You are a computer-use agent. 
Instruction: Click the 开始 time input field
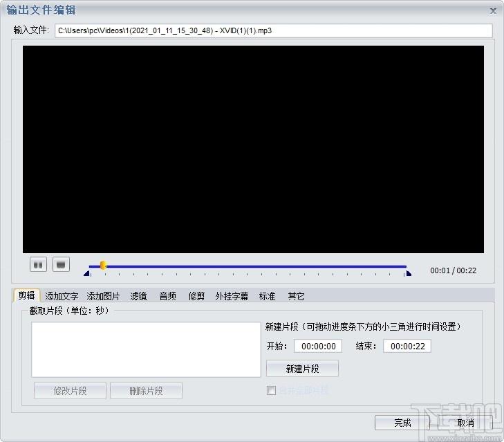(318, 347)
